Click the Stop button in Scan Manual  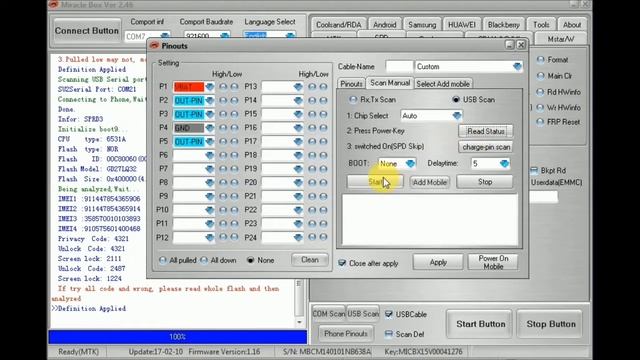[484, 182]
